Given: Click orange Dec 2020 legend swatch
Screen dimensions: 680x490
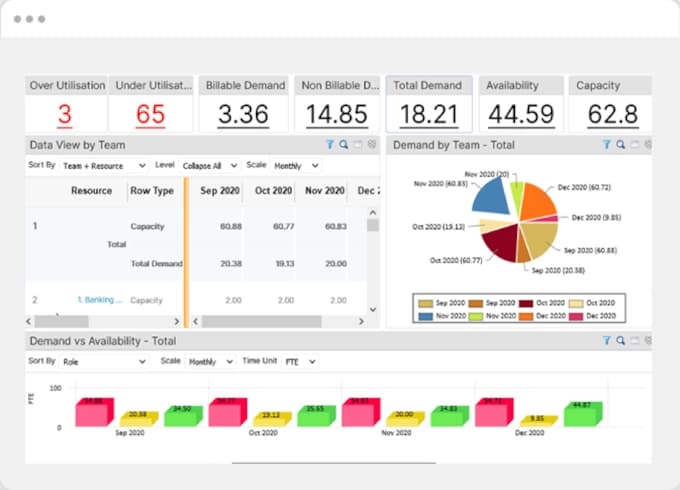Looking at the screenshot, I should (526, 316).
